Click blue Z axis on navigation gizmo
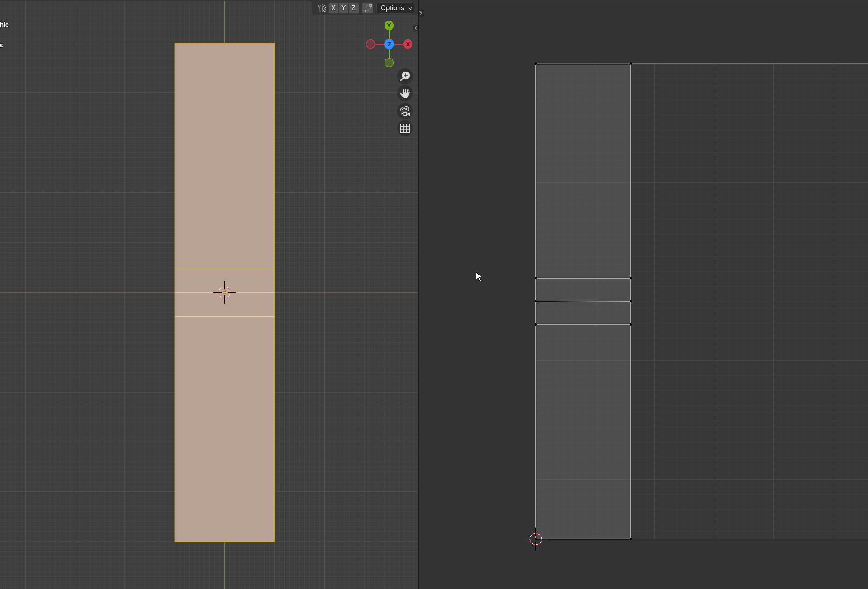This screenshot has width=868, height=589. coord(389,44)
